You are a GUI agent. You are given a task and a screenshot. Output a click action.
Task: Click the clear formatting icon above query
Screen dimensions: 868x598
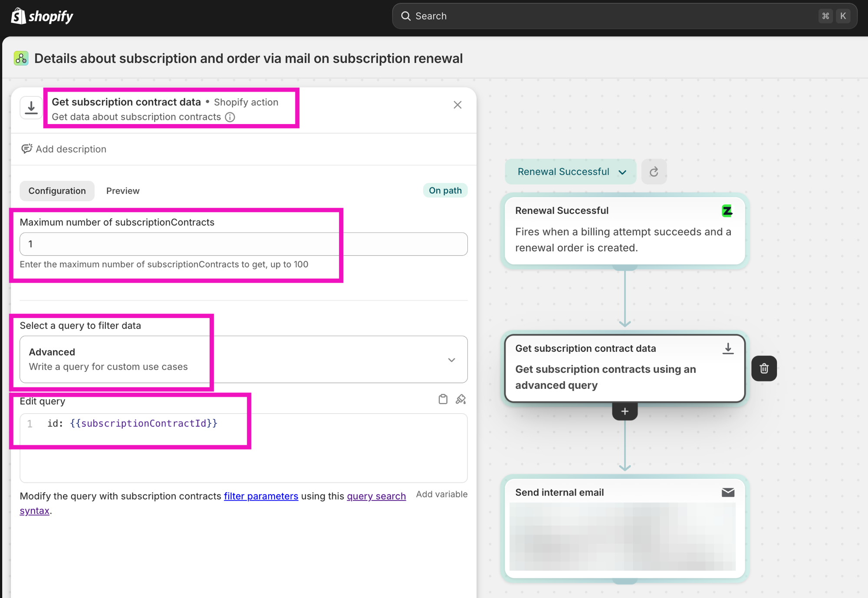[x=461, y=399]
